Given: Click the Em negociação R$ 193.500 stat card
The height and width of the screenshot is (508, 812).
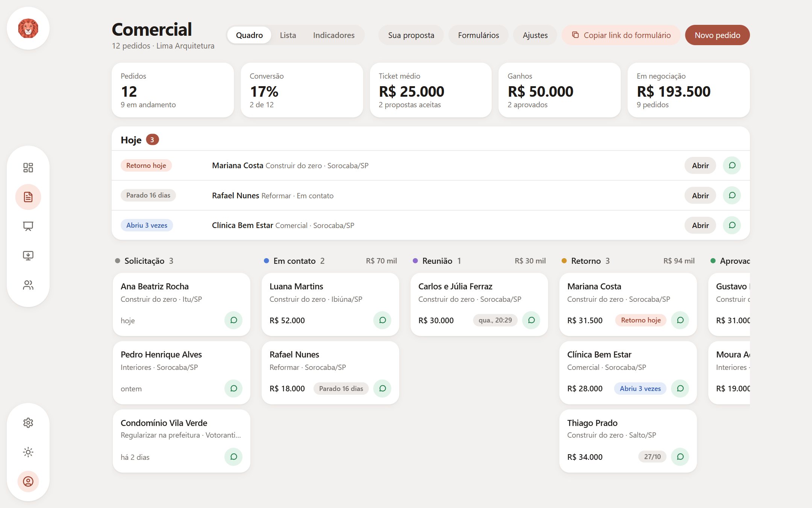Looking at the screenshot, I should [689, 90].
